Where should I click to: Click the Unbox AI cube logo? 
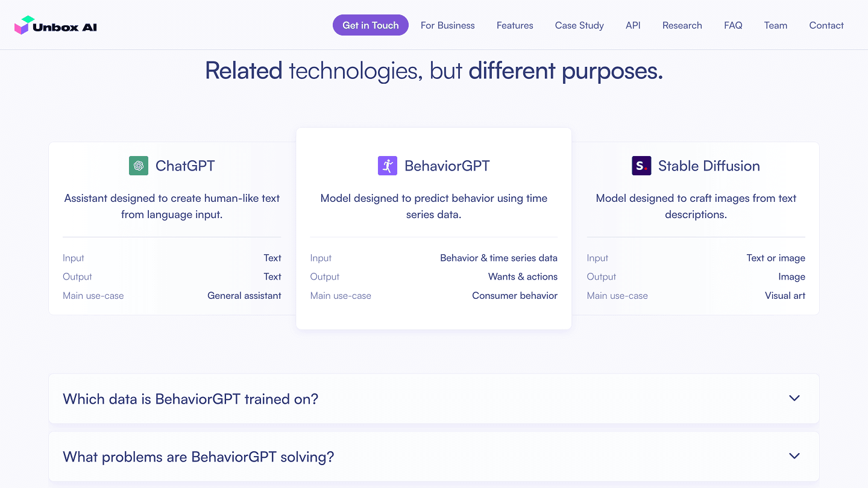tap(22, 25)
